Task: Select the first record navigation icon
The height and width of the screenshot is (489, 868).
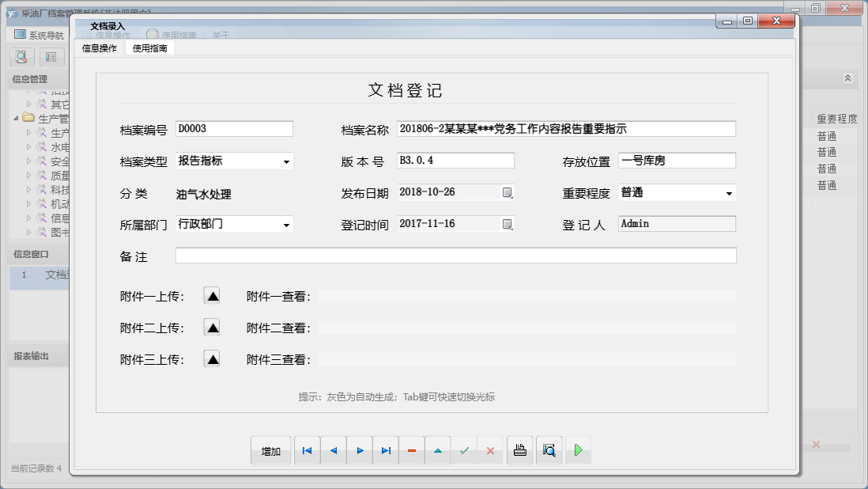Action: click(x=307, y=449)
